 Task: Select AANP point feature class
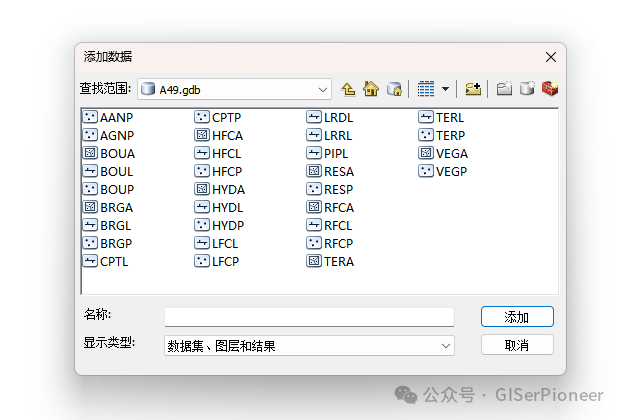point(108,118)
